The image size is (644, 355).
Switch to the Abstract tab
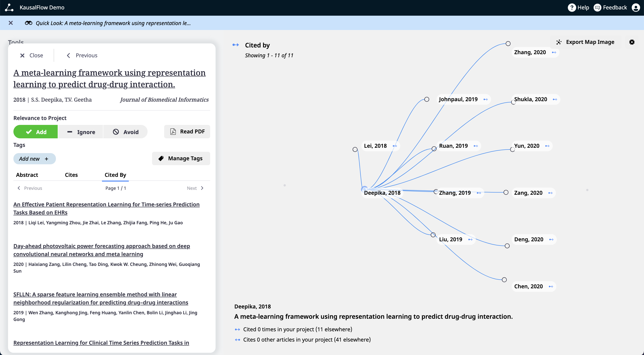(27, 175)
